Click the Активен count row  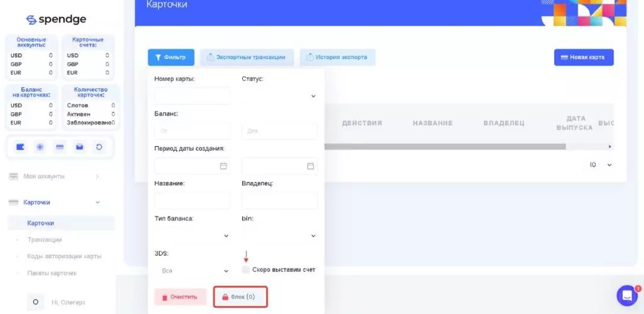click(x=91, y=114)
